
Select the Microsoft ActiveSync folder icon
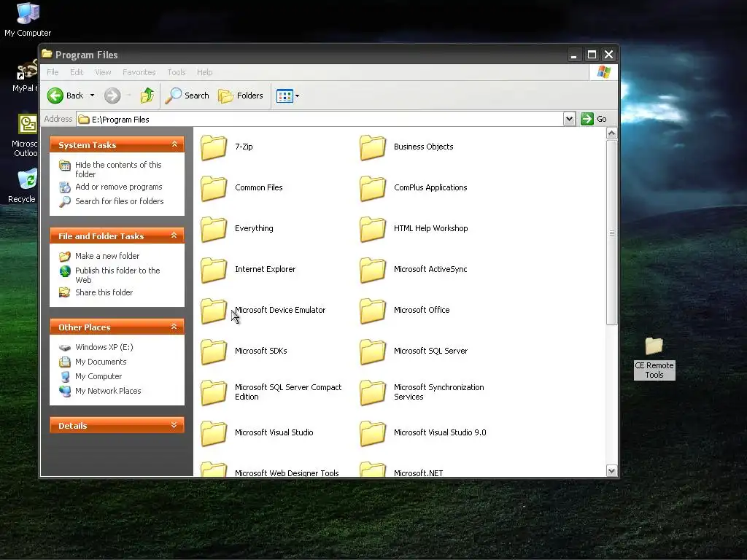pos(373,270)
